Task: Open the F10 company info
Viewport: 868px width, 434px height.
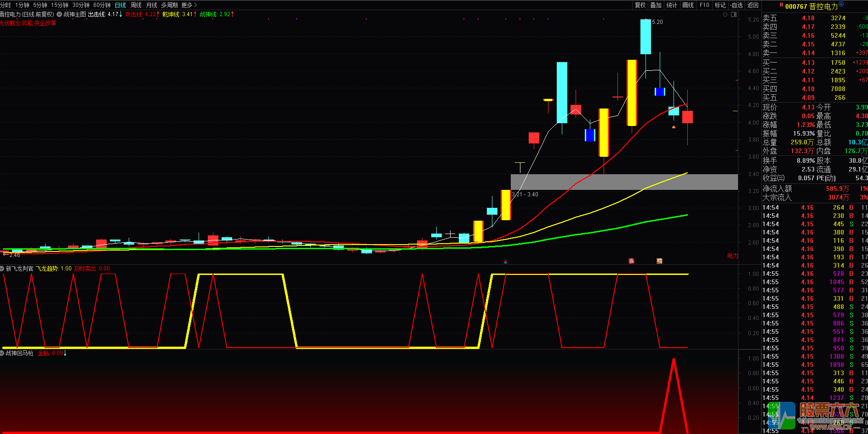Action: pyautogui.click(x=704, y=5)
